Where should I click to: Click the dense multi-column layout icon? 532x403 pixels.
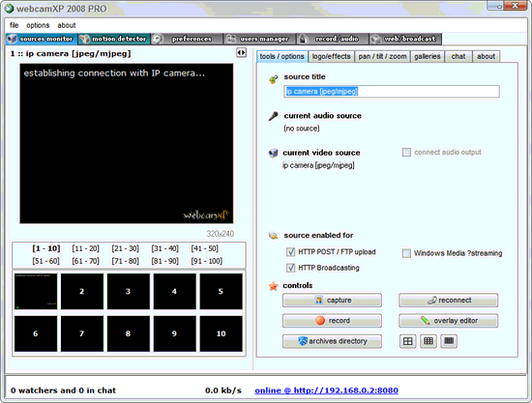449,341
